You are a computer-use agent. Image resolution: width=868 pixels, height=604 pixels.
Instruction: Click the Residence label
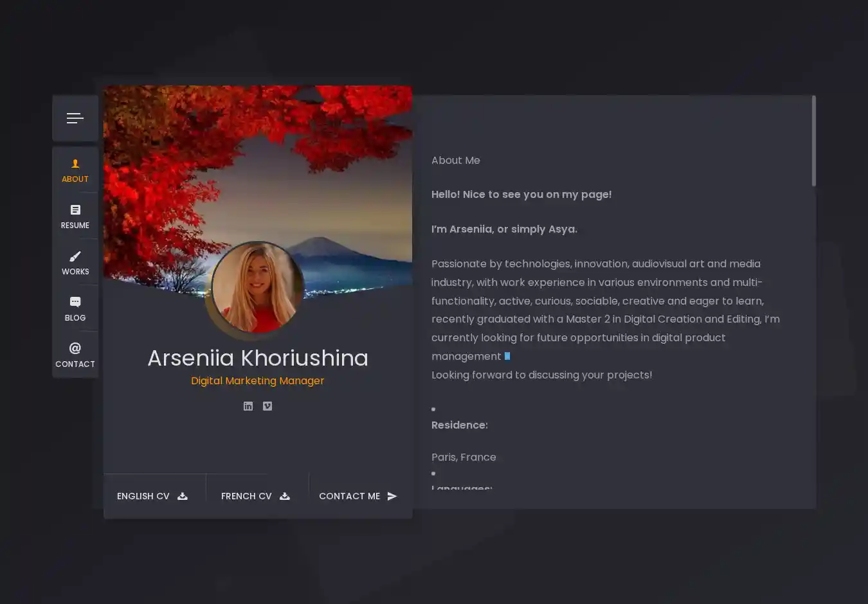pos(460,425)
